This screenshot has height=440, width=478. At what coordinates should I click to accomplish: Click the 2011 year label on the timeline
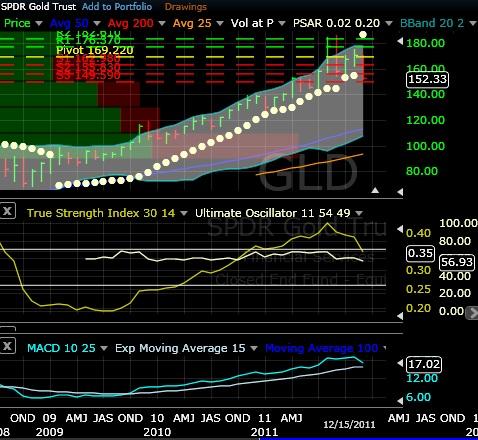pyautogui.click(x=264, y=432)
